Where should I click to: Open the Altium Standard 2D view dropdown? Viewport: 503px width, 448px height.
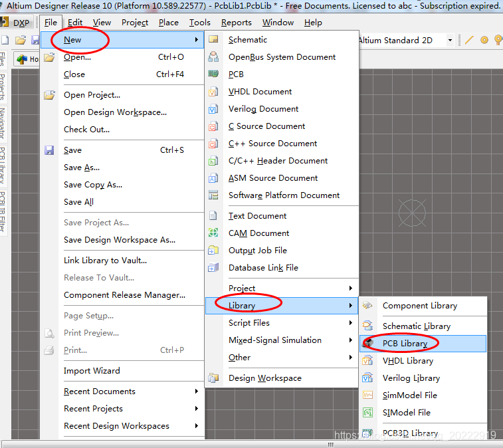coord(450,40)
